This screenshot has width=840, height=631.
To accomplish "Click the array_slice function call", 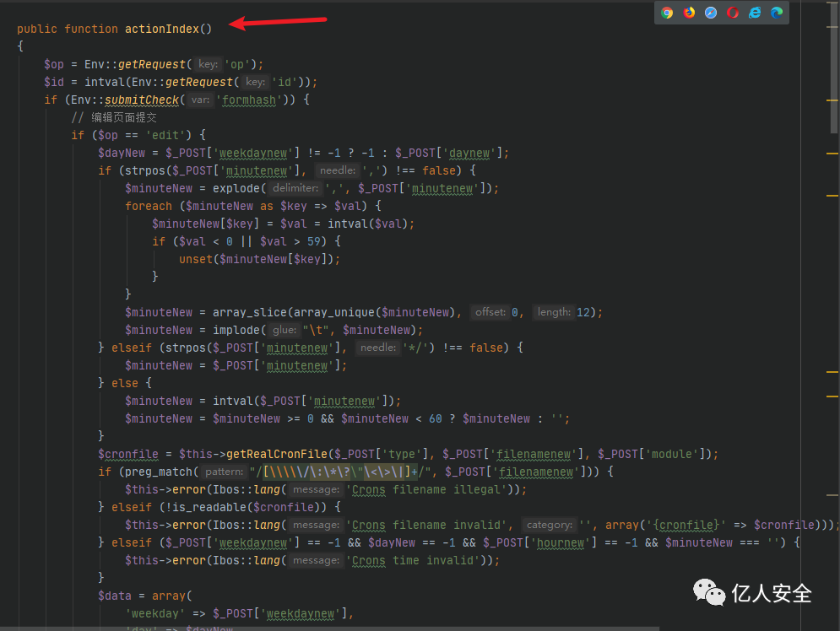I will pyautogui.click(x=250, y=313).
